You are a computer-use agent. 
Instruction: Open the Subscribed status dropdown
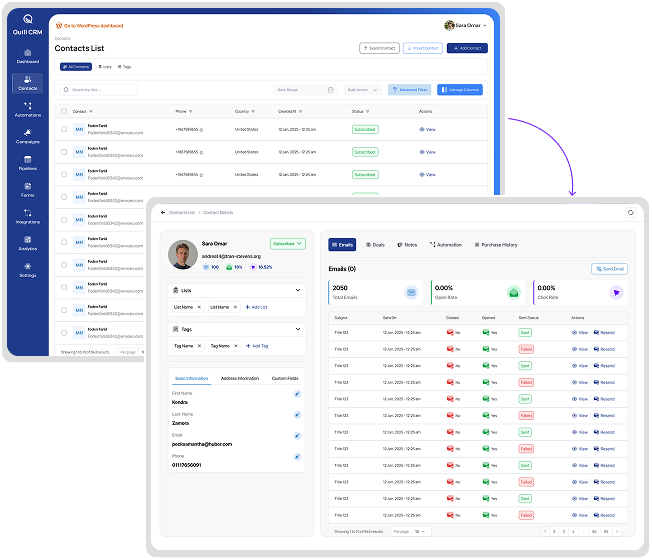(287, 243)
